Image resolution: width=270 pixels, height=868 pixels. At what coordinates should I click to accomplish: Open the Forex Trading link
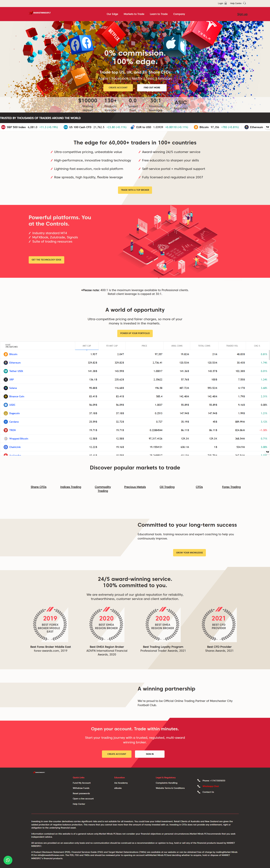click(231, 487)
